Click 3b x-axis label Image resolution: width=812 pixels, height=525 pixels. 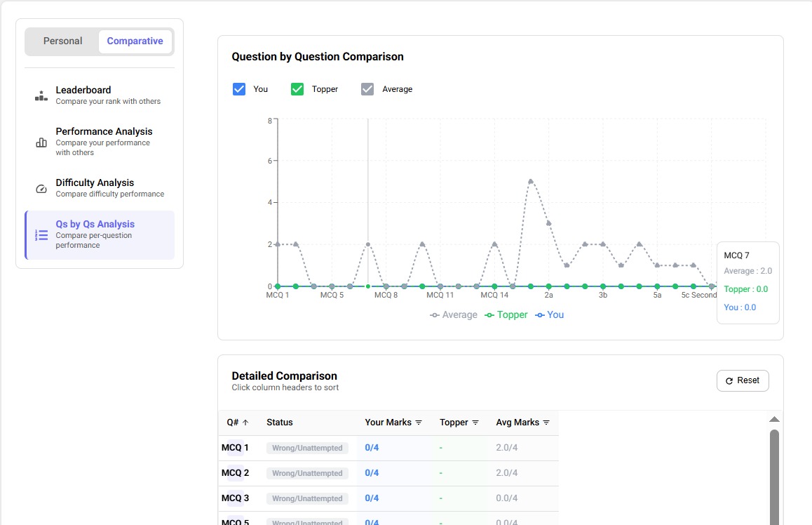tap(603, 295)
